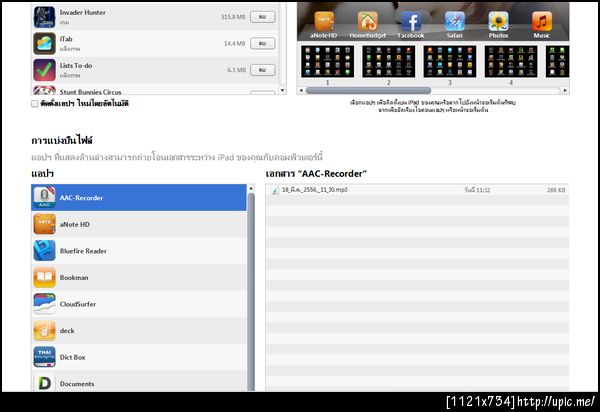The height and width of the screenshot is (412, 600).
Task: Click remove button for iTab
Action: [262, 43]
